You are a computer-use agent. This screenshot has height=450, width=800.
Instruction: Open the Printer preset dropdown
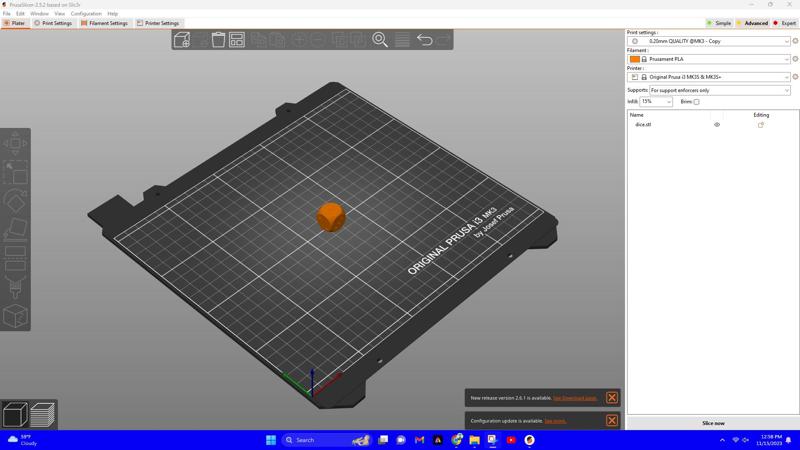[x=709, y=77]
